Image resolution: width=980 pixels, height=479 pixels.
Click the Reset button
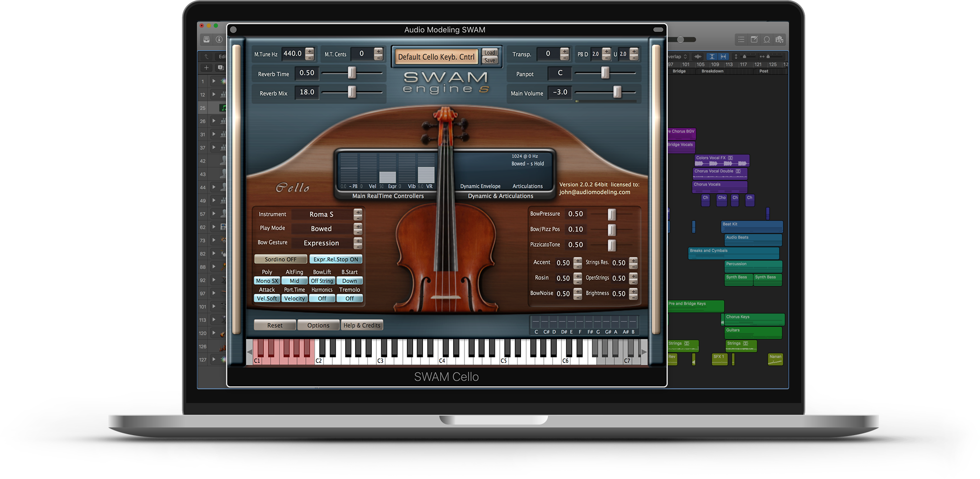coord(275,325)
